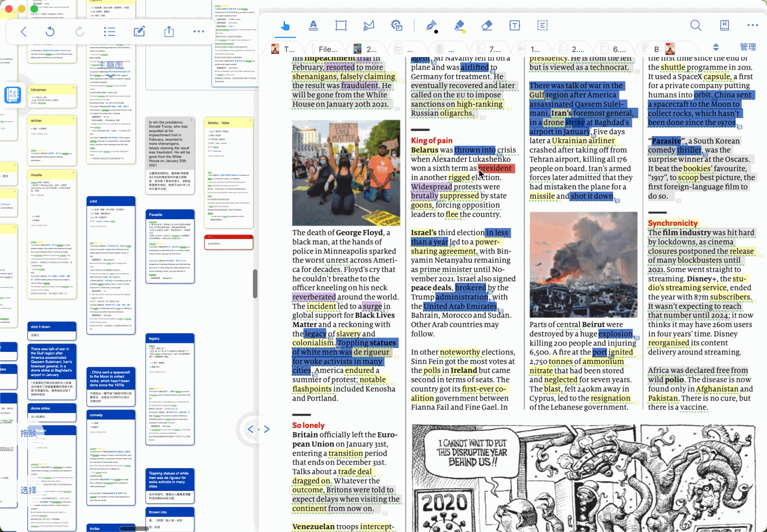Select the pen drawing tool

point(431,25)
